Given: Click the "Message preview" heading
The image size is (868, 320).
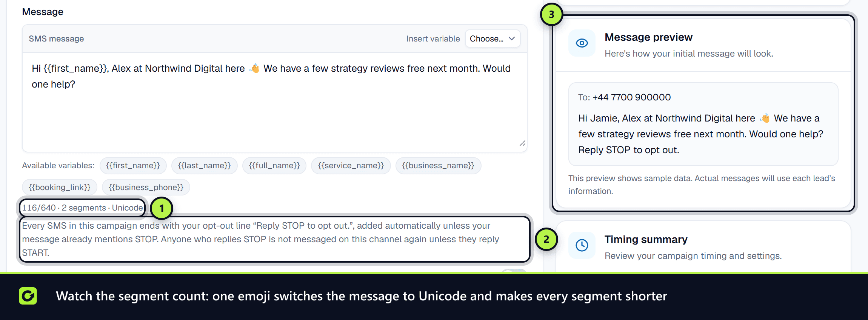Looking at the screenshot, I should [x=648, y=37].
